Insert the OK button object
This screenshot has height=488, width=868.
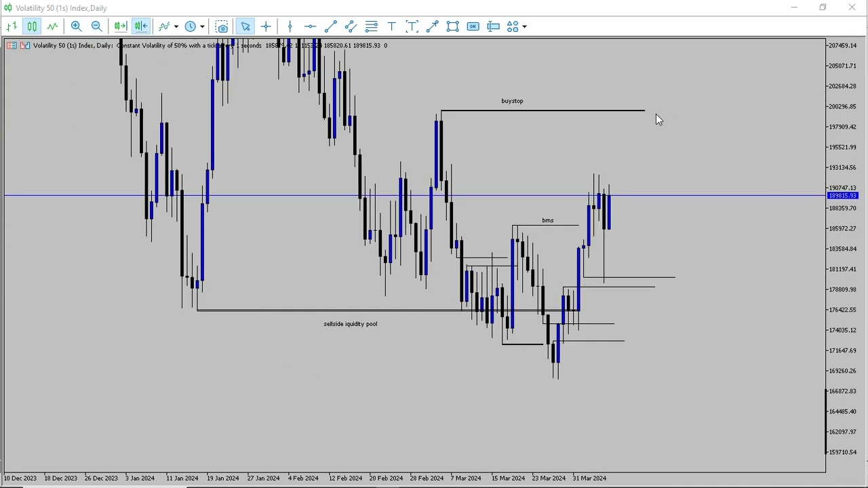tap(473, 26)
